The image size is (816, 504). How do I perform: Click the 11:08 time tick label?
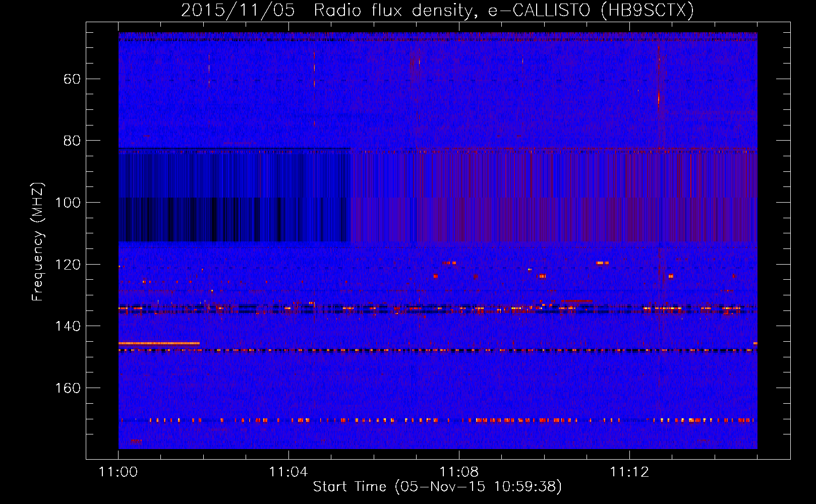tap(459, 472)
